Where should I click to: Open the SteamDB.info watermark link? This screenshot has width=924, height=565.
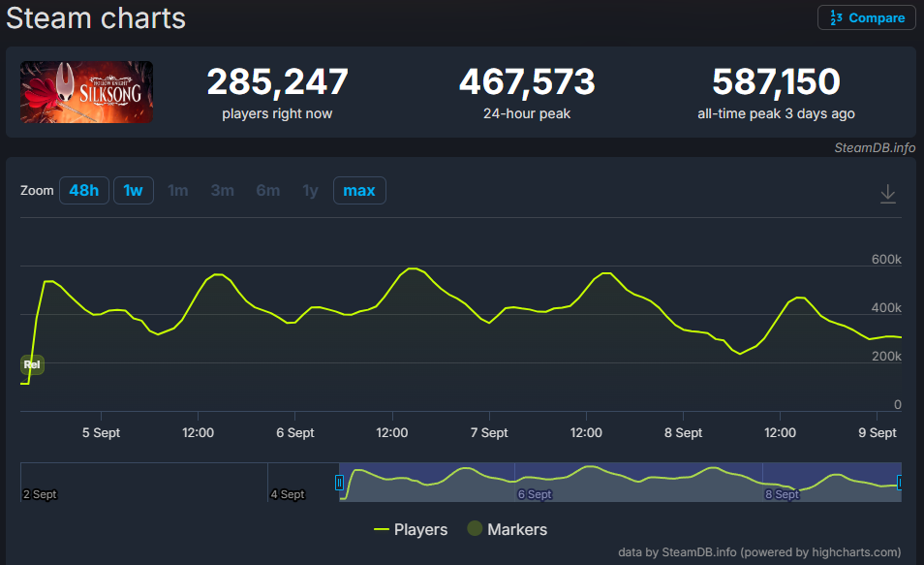point(875,148)
